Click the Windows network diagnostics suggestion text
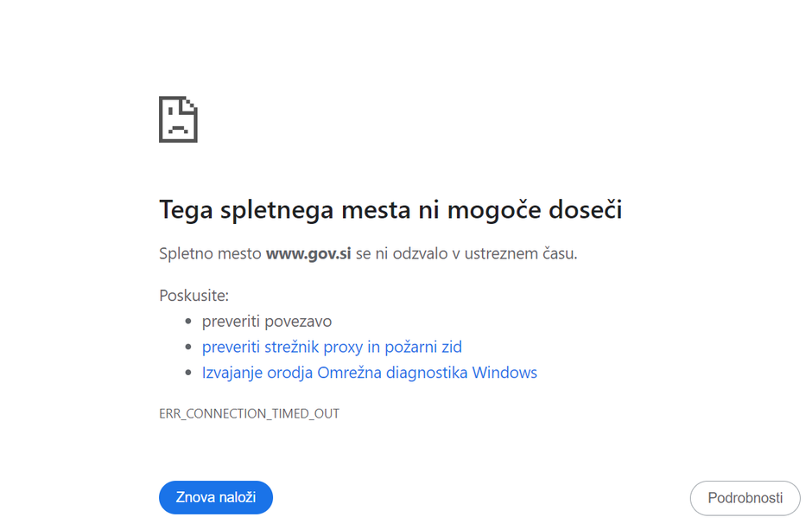The image size is (812, 530). pos(370,373)
